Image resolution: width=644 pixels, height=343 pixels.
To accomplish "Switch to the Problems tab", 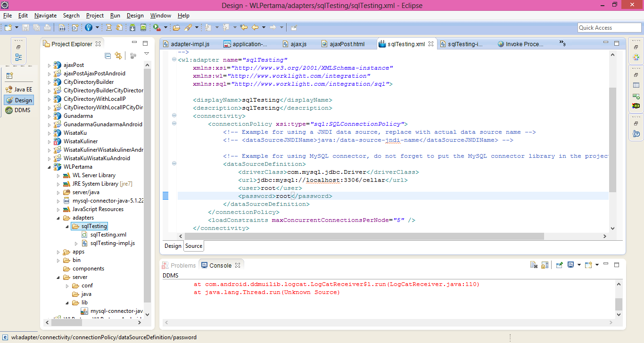I will tap(179, 265).
